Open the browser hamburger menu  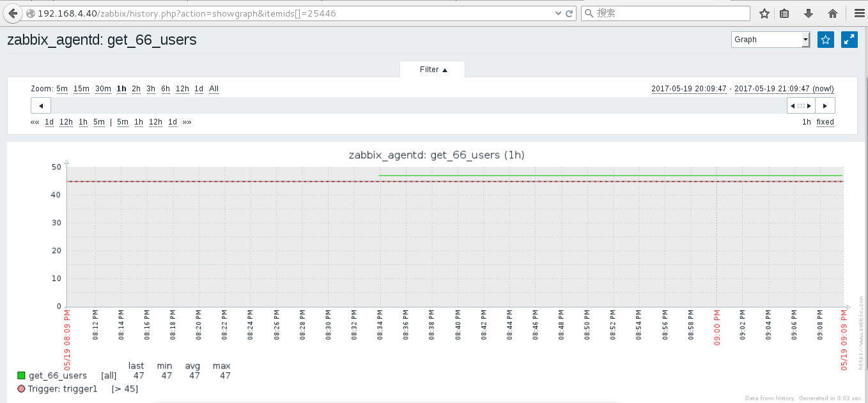coord(859,13)
